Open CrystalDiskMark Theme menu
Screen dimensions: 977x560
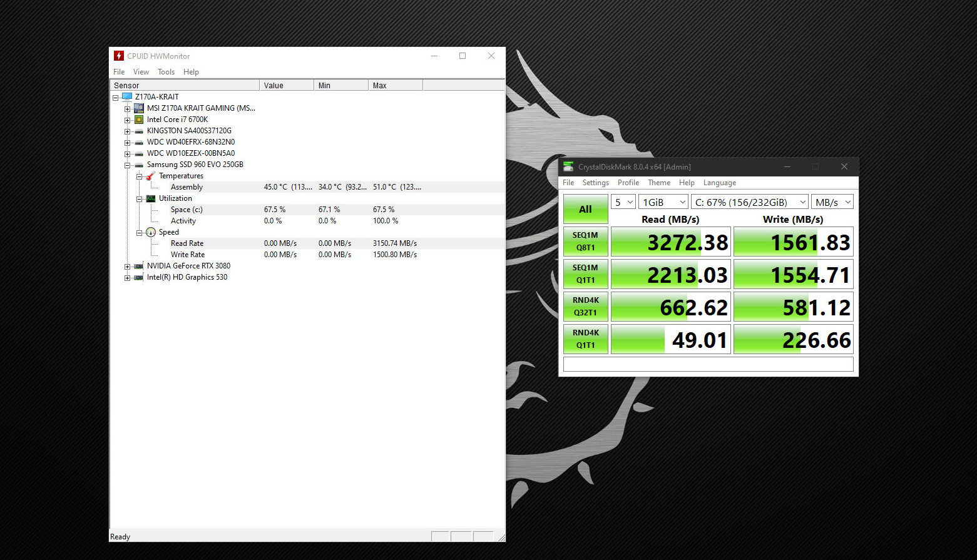pos(659,183)
